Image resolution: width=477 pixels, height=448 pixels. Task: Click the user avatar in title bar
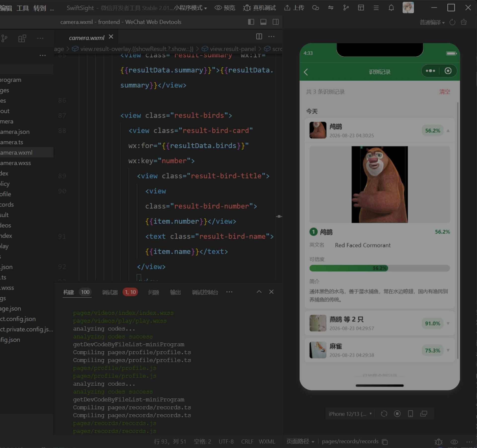(x=408, y=8)
